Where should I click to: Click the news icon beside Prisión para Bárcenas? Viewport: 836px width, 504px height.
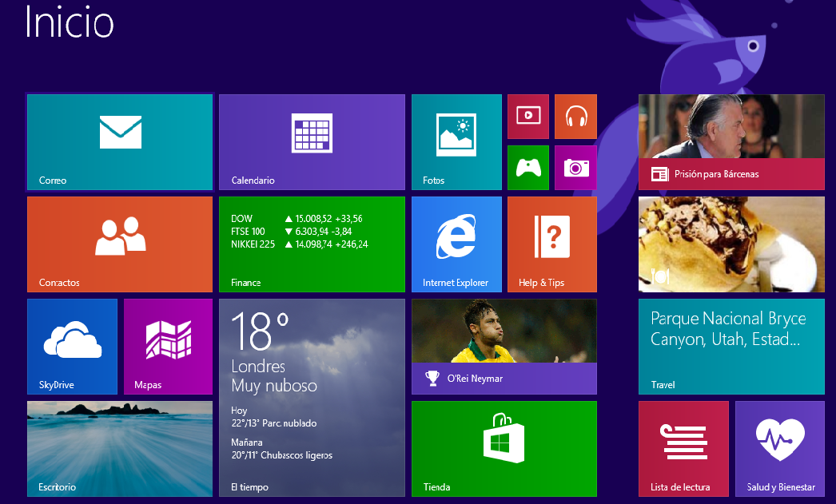click(x=659, y=174)
